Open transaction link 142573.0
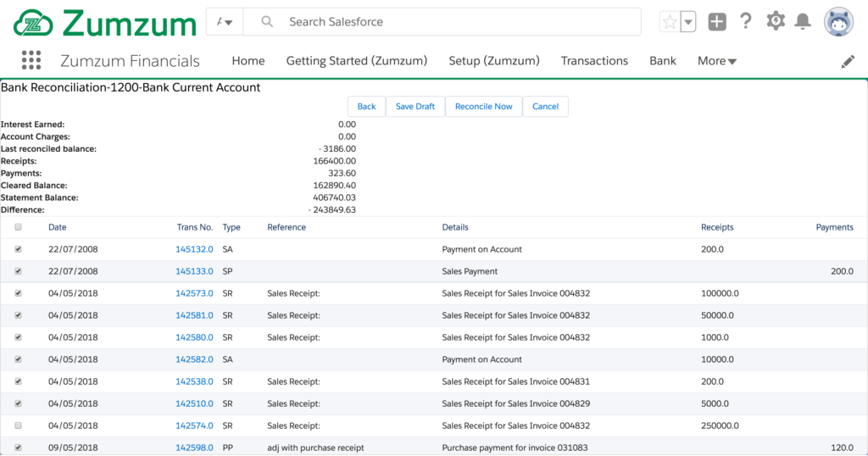 click(194, 293)
